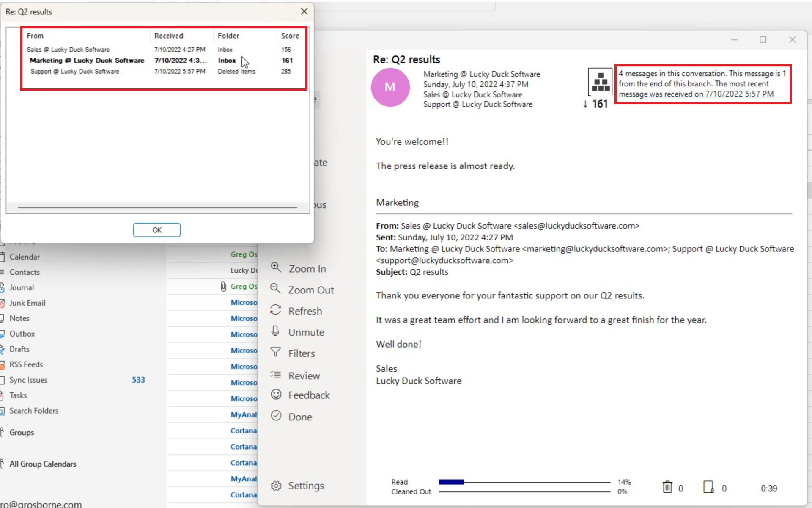812x508 pixels.
Task: Open the Junk Email folder
Action: pos(27,303)
